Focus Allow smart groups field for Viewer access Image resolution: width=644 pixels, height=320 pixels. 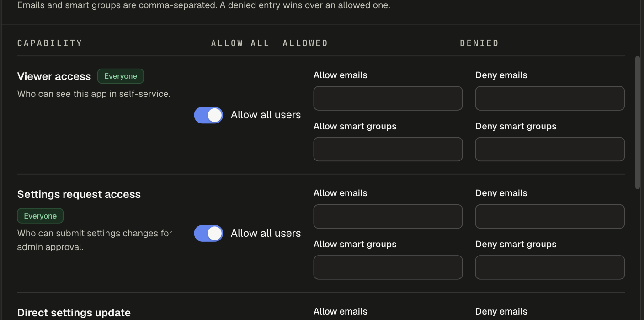(x=388, y=149)
